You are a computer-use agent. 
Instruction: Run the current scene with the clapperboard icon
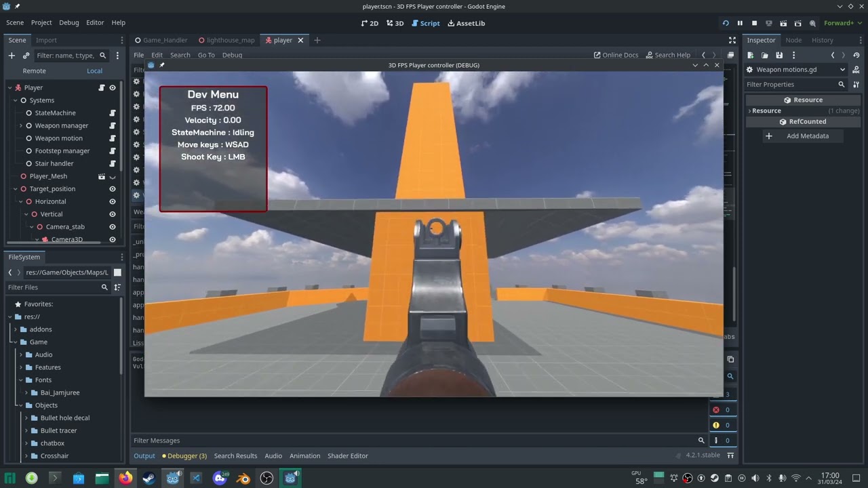(x=783, y=23)
